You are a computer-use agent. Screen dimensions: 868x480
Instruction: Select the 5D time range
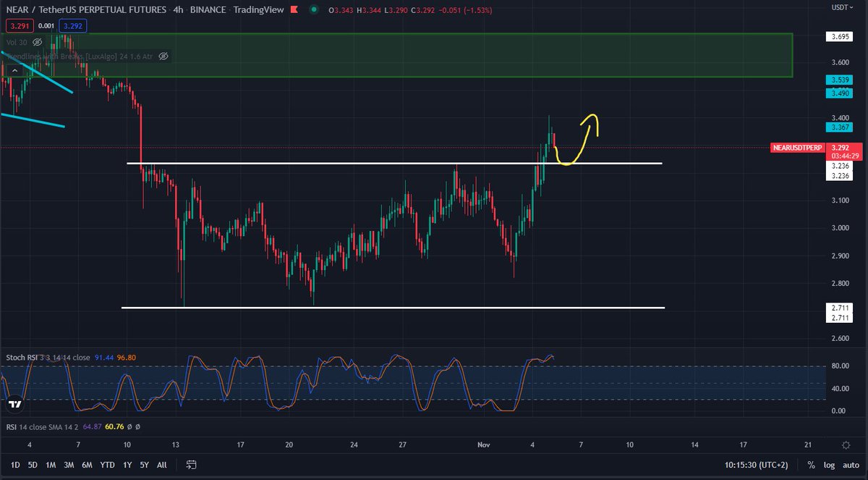[x=33, y=465]
